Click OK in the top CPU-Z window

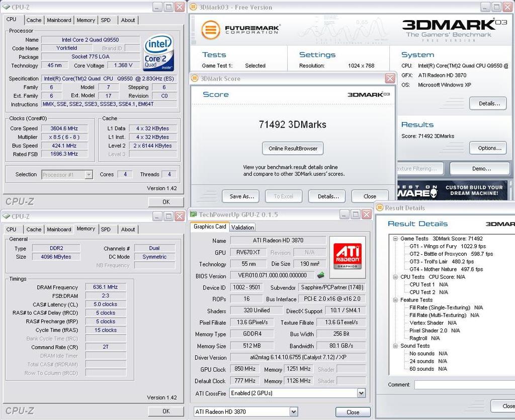tap(166, 202)
